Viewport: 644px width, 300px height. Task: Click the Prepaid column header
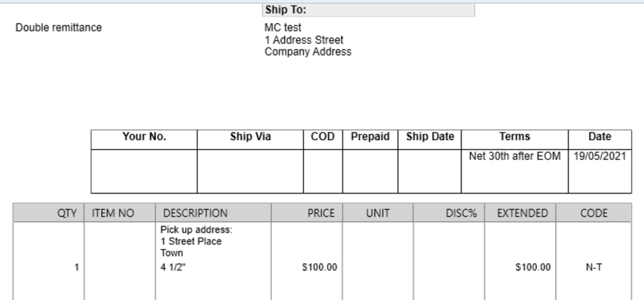(370, 137)
